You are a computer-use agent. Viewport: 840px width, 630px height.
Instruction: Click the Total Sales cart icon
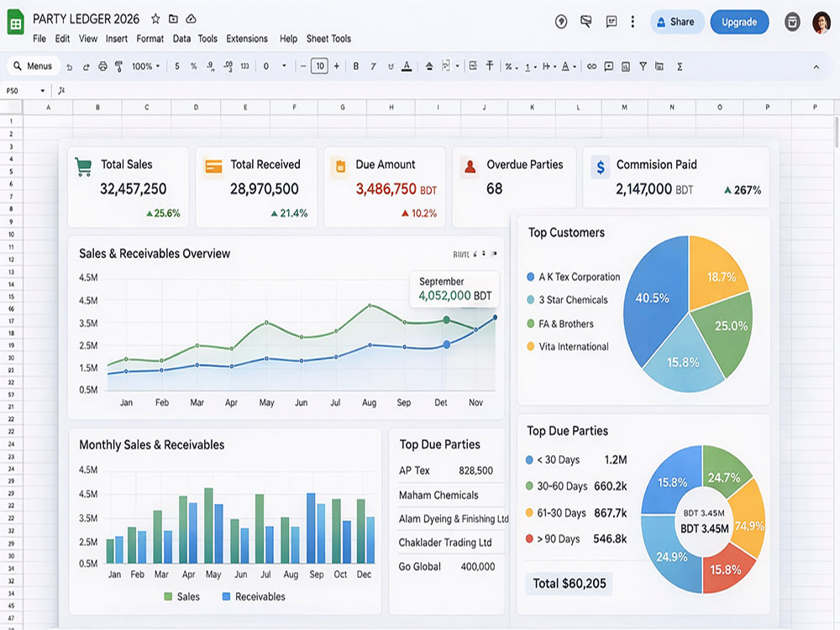83,167
